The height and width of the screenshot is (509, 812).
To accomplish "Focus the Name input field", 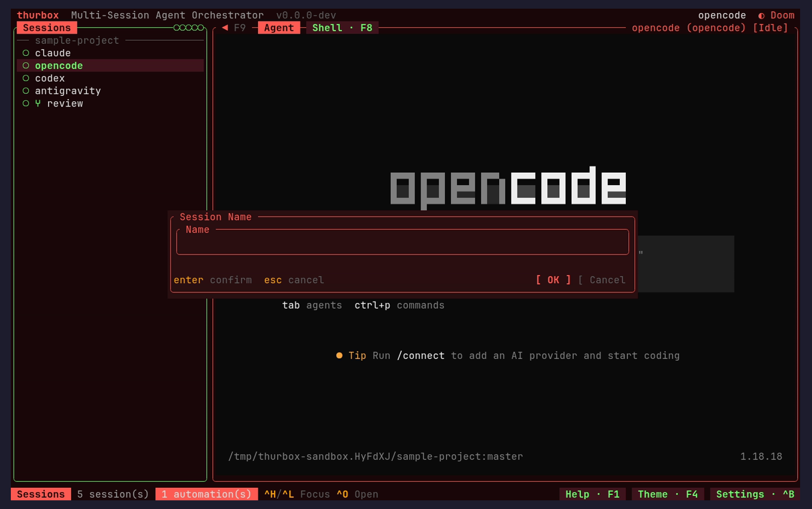I will (x=402, y=242).
